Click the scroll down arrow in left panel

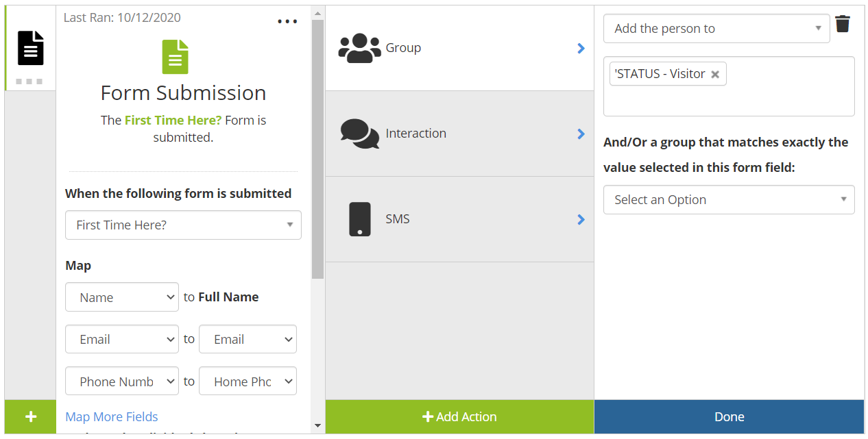point(317,425)
